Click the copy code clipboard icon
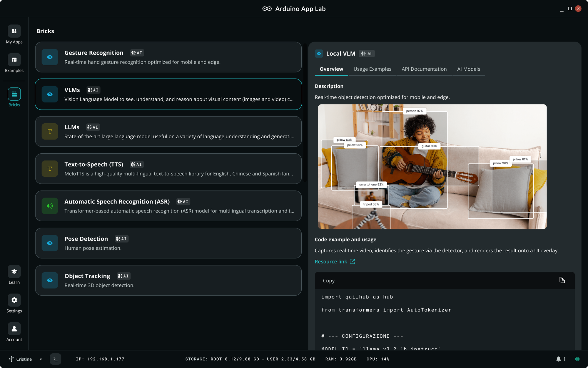The height and width of the screenshot is (368, 588). coord(562,280)
